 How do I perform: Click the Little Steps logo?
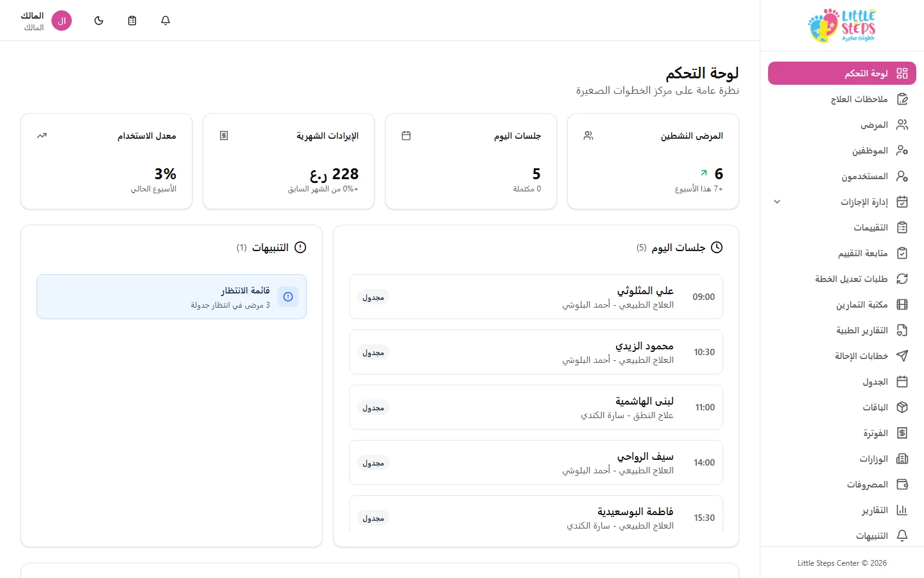coord(842,26)
